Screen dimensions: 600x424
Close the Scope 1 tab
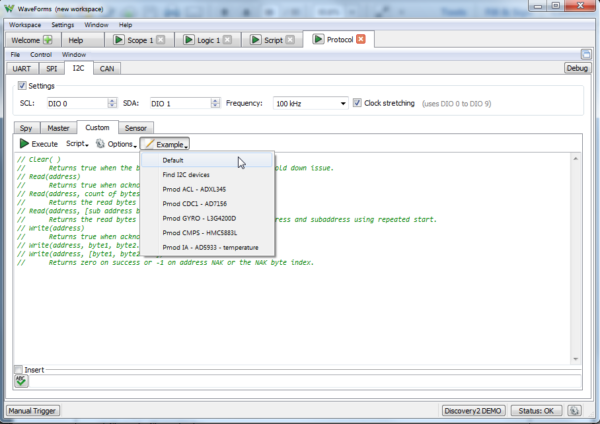tap(161, 40)
